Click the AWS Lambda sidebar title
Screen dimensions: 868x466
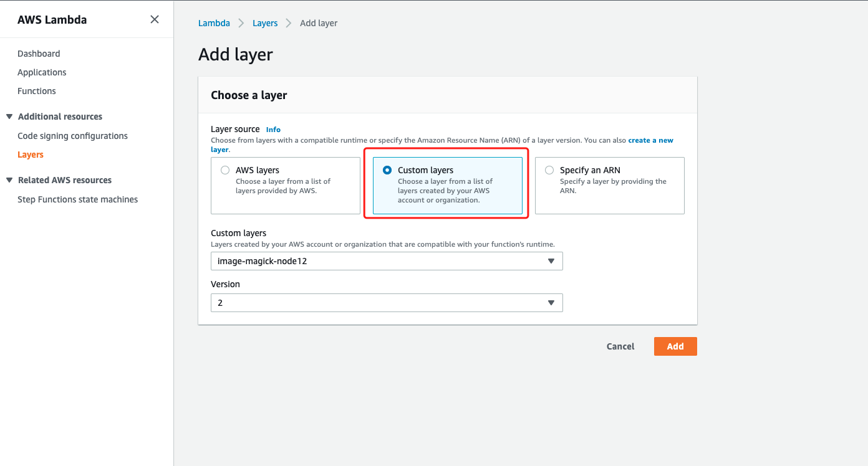52,20
